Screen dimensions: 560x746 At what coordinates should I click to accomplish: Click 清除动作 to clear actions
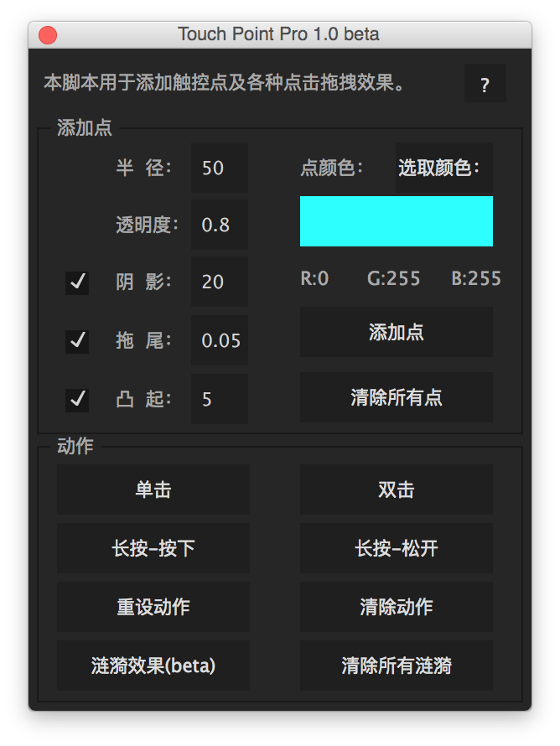coord(396,607)
